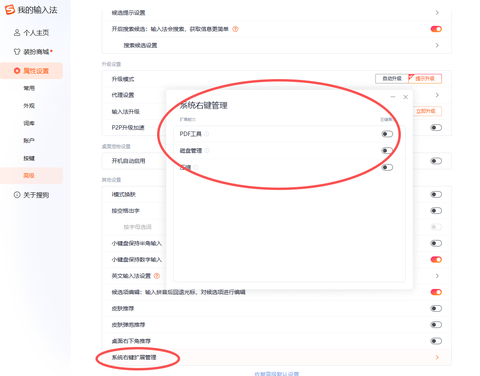Click the Sogou logo icon

coord(10,10)
